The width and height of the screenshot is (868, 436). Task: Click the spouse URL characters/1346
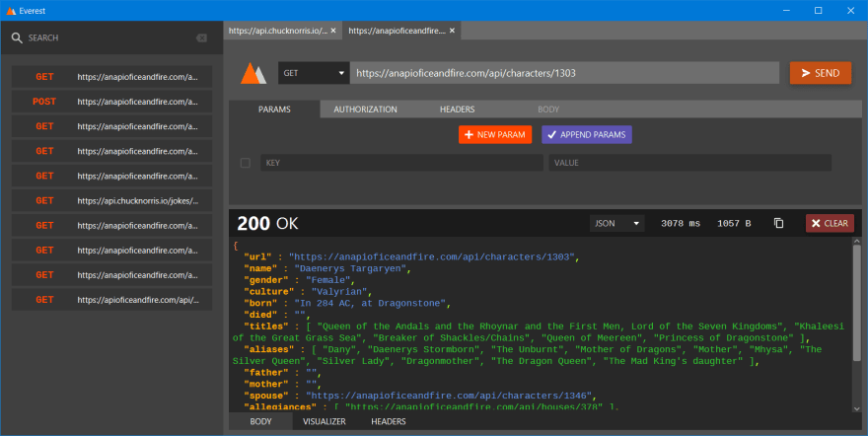[449, 396]
